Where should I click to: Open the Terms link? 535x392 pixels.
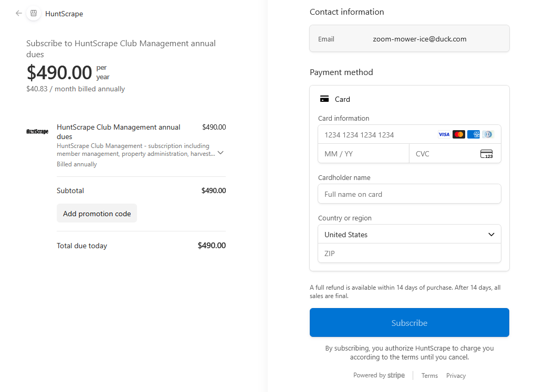429,375
